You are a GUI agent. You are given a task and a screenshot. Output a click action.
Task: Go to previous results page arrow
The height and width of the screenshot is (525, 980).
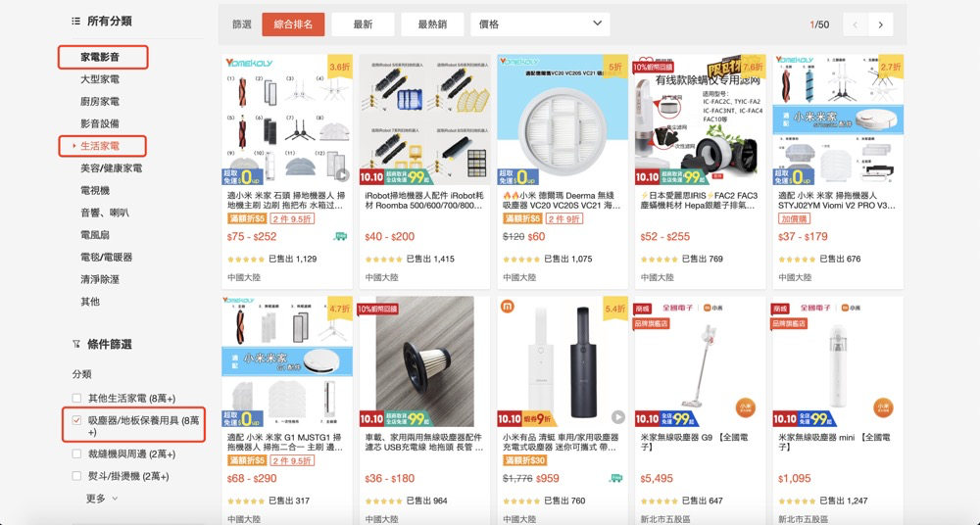[855, 24]
